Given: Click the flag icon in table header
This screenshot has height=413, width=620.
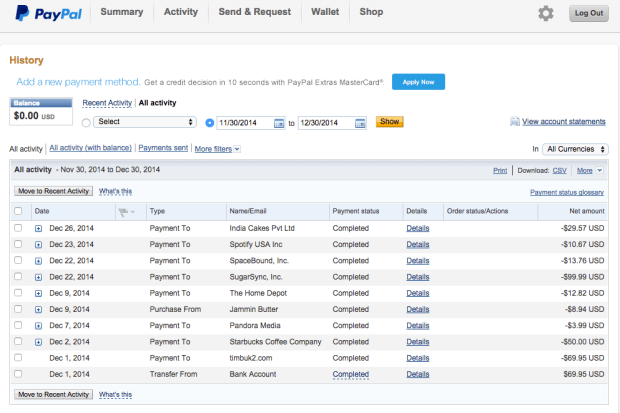Looking at the screenshot, I should pos(123,212).
